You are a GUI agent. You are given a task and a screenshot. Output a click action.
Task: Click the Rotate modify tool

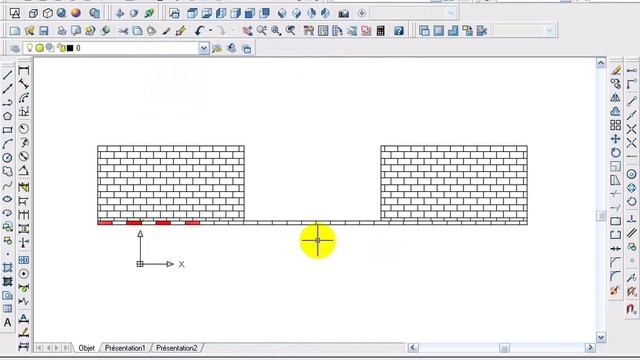point(616,153)
